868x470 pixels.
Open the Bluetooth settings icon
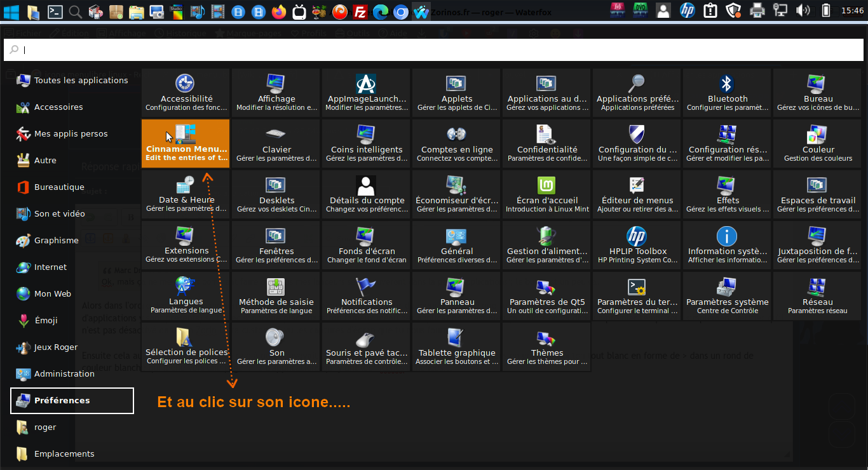pyautogui.click(x=727, y=92)
